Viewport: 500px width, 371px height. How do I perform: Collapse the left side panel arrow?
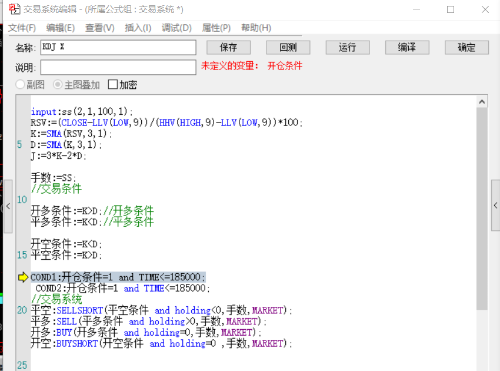(8, 206)
